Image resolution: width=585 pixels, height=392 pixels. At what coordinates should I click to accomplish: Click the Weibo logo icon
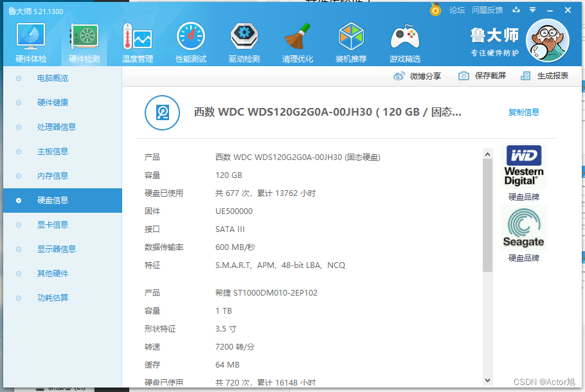[x=399, y=76]
